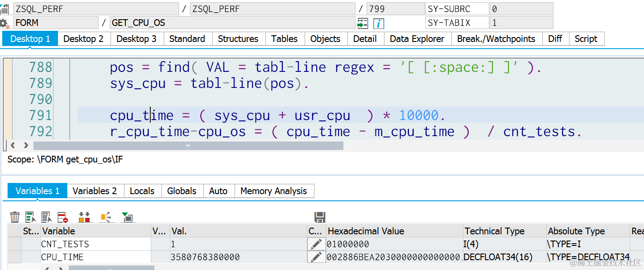Screen dimensions: 644x270
Task: Open the Memory Analysis tab
Action: tap(274, 191)
